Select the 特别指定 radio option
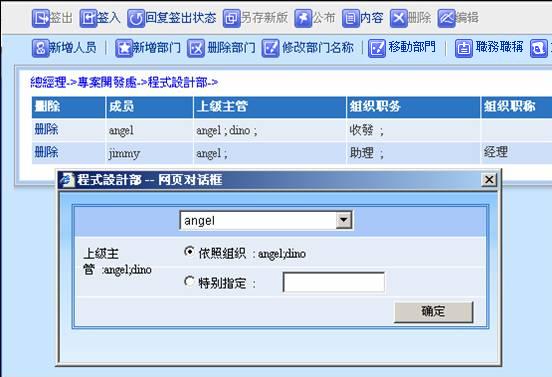Viewport: 552px width, 377px height. (x=189, y=281)
